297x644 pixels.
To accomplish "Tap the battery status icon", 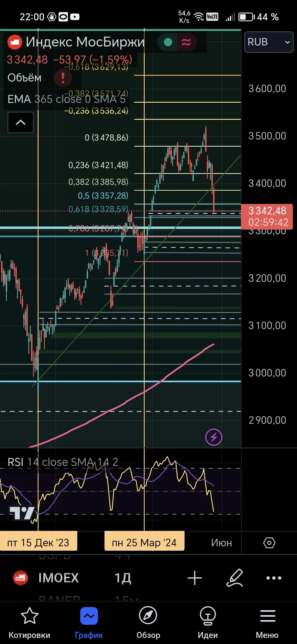I will [246, 17].
